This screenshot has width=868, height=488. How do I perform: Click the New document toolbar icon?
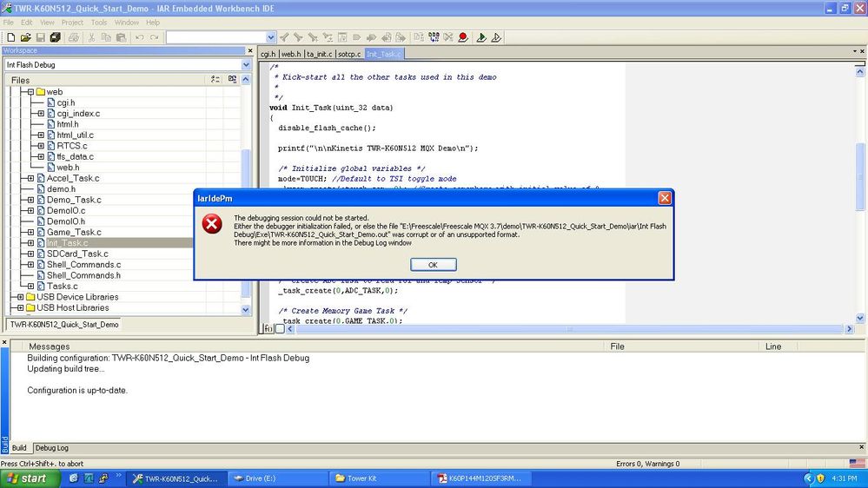(x=11, y=37)
